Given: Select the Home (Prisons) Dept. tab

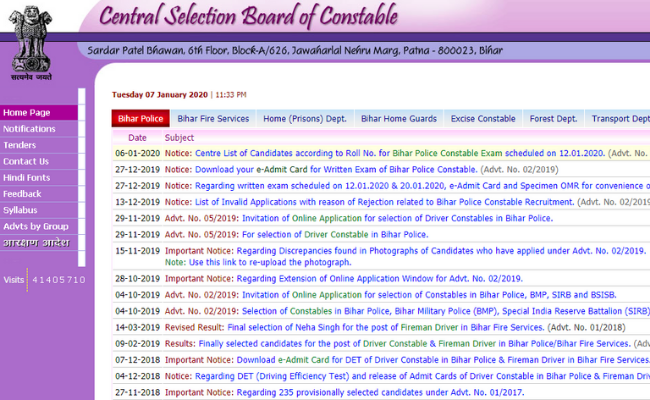Looking at the screenshot, I should click(304, 119).
